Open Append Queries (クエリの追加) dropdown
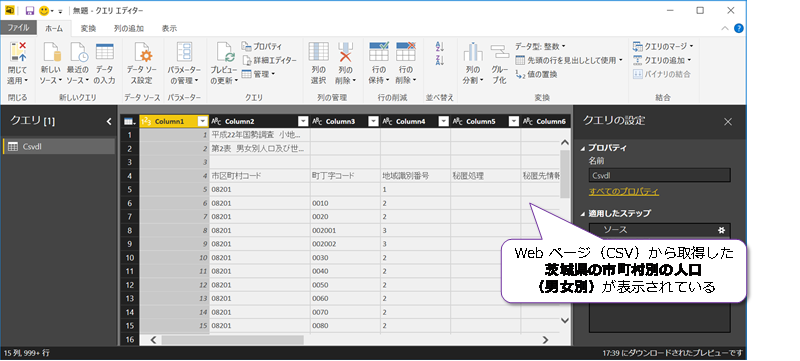Image resolution: width=800 pixels, height=361 pixels. [x=662, y=60]
